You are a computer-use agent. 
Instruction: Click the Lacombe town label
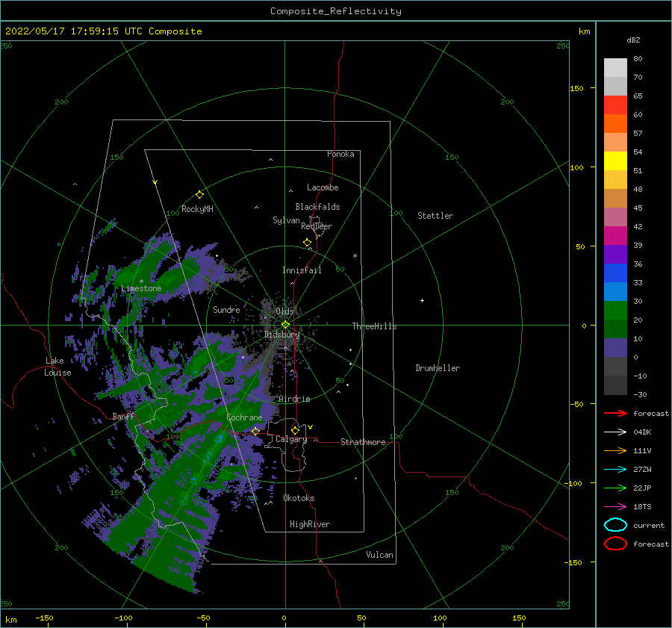[323, 187]
